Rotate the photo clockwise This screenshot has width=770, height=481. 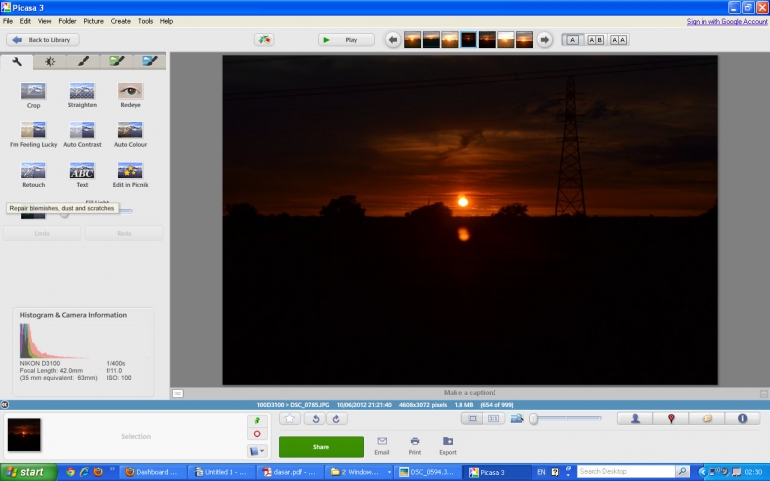coord(338,419)
